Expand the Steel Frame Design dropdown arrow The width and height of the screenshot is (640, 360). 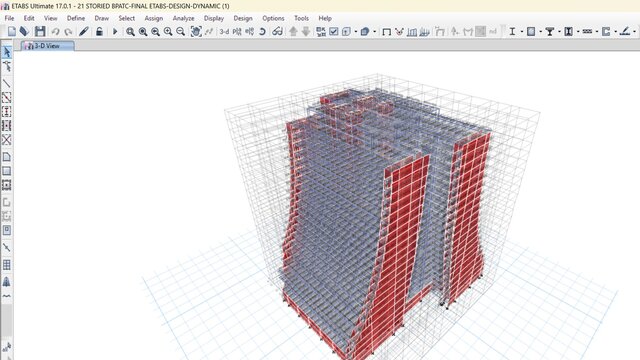point(522,31)
